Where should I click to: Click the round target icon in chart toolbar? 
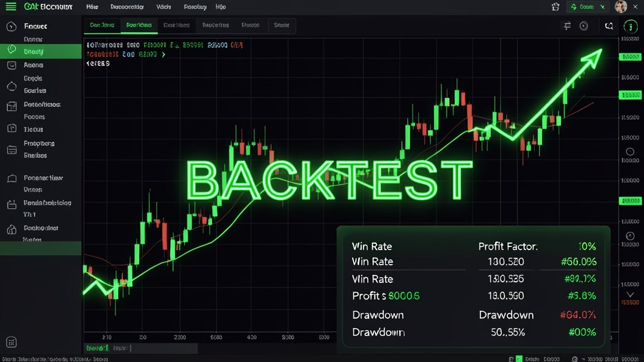pyautogui.click(x=584, y=26)
